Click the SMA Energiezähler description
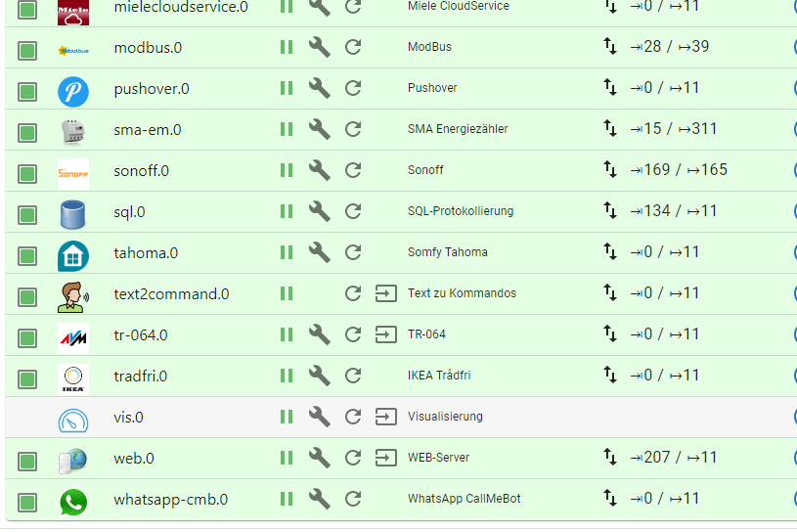 pyautogui.click(x=457, y=129)
